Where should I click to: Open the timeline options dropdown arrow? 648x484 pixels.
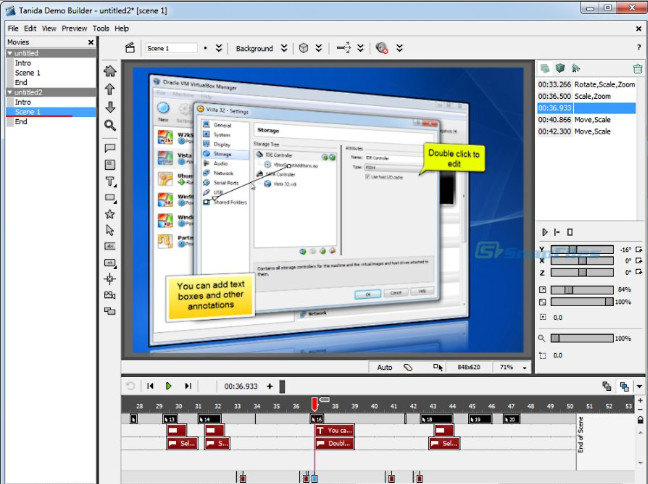point(639,386)
